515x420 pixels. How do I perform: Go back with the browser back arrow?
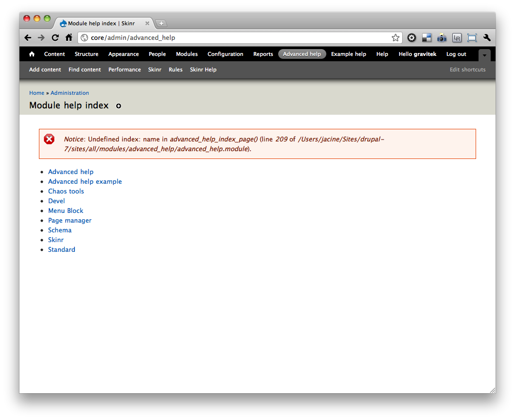[28, 38]
